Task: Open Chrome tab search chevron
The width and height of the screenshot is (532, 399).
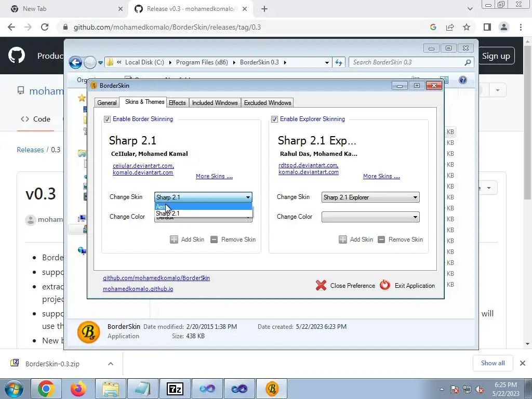Action: click(x=470, y=9)
